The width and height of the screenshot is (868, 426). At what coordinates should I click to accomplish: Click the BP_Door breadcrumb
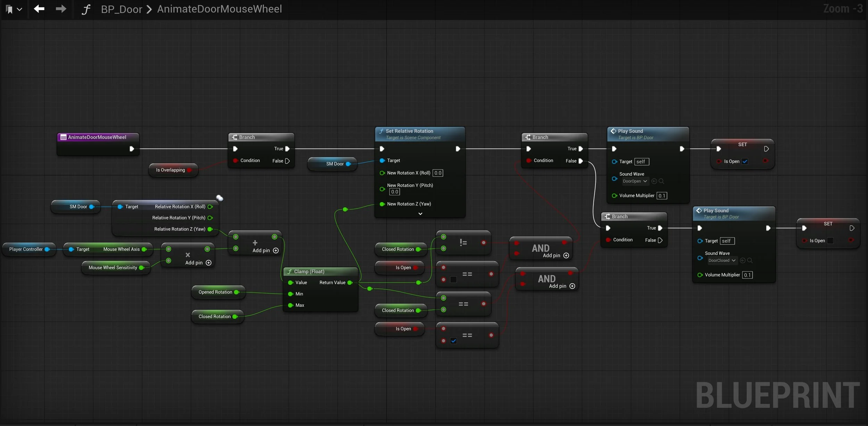tap(122, 9)
